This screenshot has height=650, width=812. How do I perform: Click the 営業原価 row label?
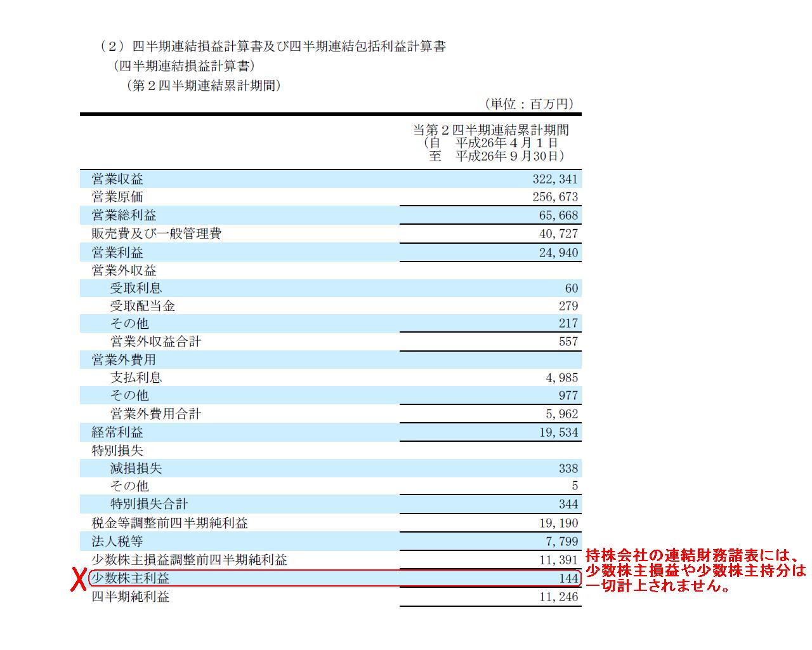click(117, 197)
